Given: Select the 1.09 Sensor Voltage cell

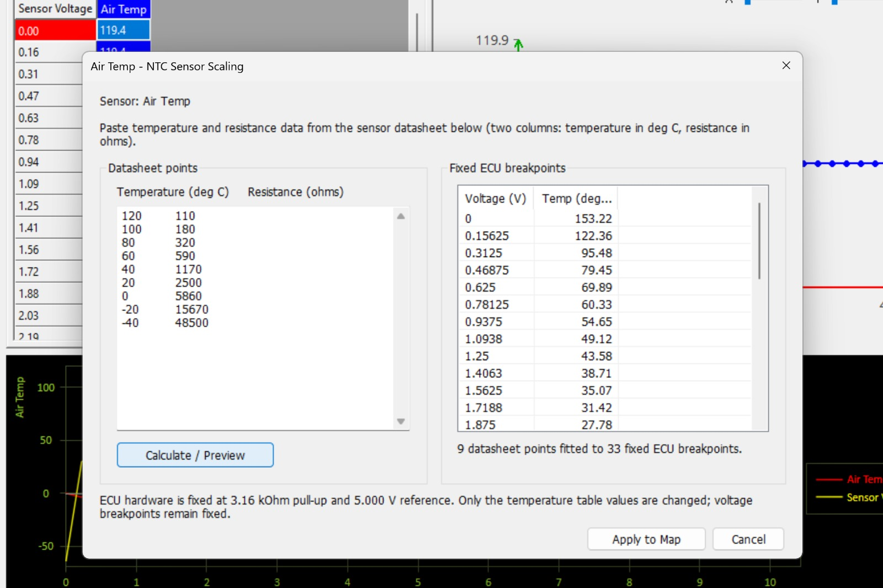Looking at the screenshot, I should pyautogui.click(x=49, y=184).
